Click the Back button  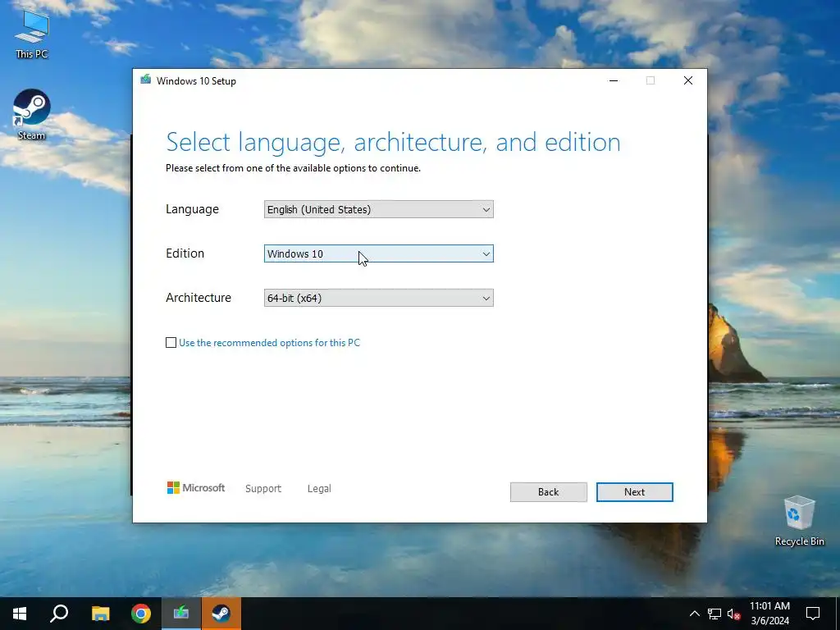[x=549, y=492]
